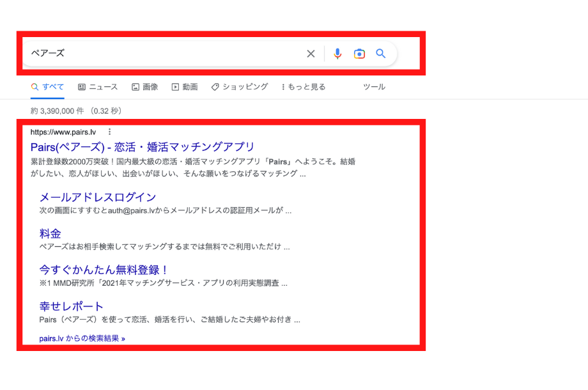The height and width of the screenshot is (390, 588).
Task: Start voice search with the microphone icon
Action: pos(337,54)
